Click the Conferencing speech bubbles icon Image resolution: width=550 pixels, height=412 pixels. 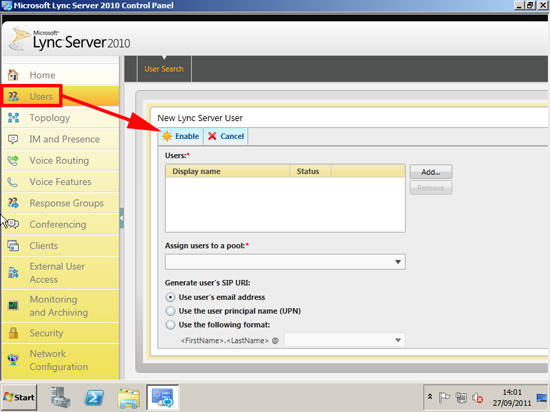13,224
